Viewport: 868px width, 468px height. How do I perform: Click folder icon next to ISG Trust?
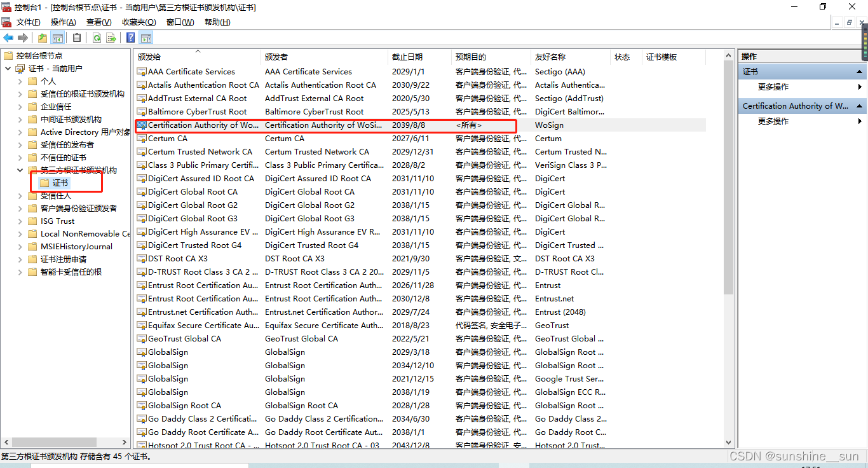32,221
